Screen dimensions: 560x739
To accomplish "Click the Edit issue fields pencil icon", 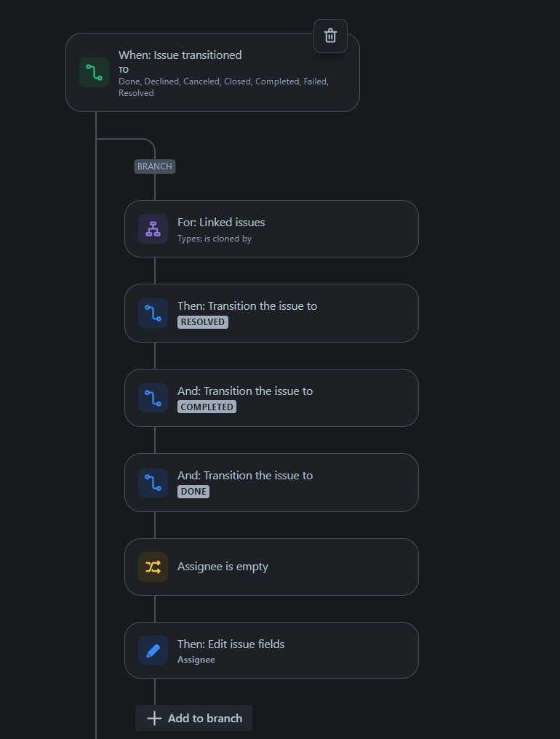I will pyautogui.click(x=153, y=650).
